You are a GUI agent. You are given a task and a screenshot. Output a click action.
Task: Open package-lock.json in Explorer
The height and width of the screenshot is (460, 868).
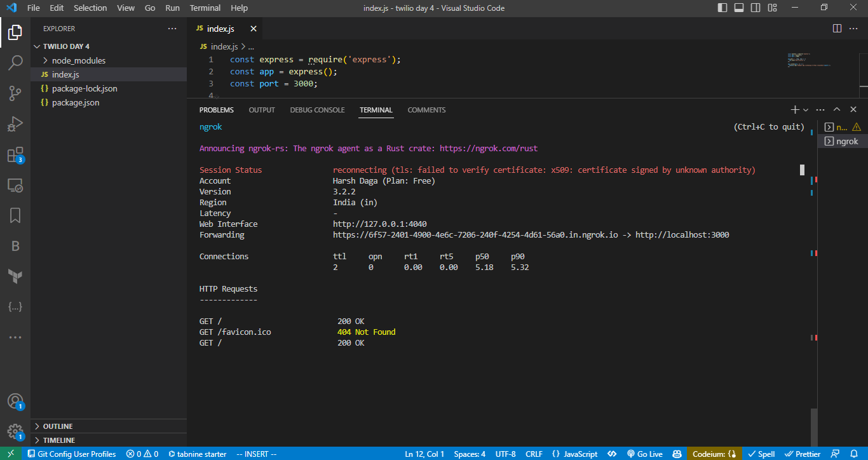click(109, 88)
